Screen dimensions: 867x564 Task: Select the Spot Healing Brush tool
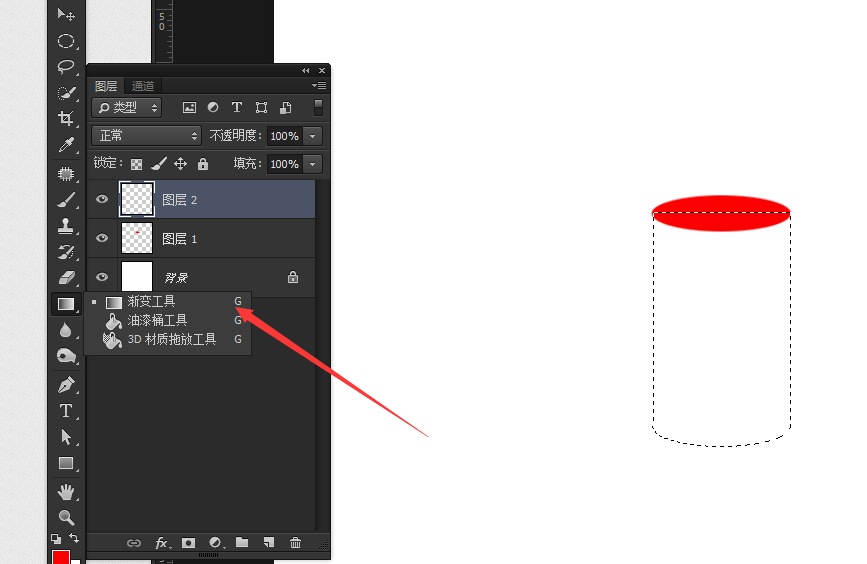coord(66,174)
